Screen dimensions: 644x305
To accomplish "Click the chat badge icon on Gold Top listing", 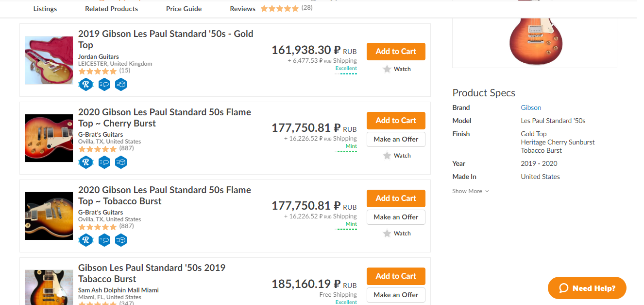I will point(104,84).
